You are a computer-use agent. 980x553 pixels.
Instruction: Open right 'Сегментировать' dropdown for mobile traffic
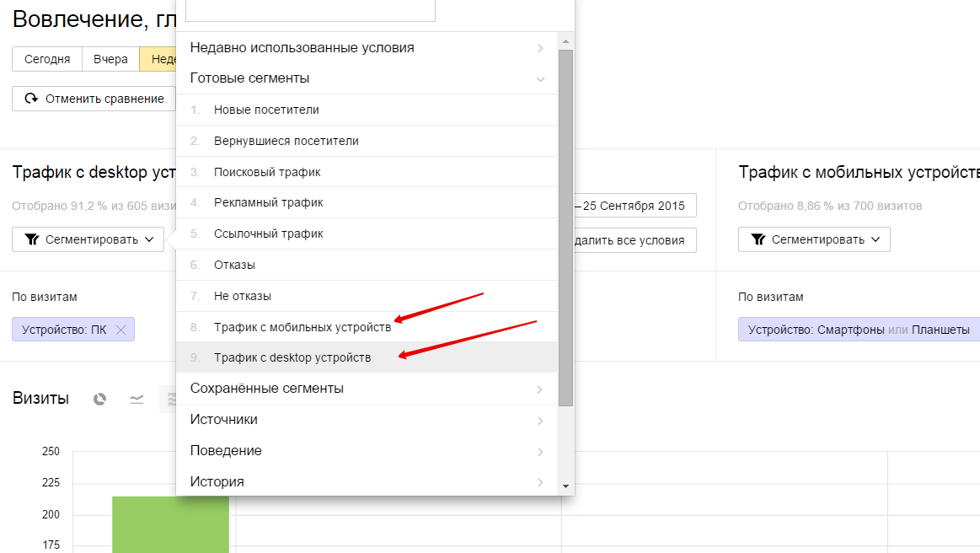[814, 239]
